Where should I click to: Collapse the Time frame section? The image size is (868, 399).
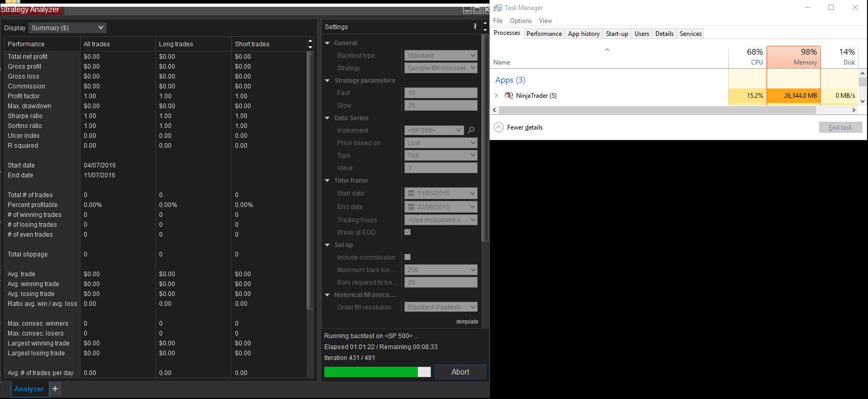[x=327, y=181]
